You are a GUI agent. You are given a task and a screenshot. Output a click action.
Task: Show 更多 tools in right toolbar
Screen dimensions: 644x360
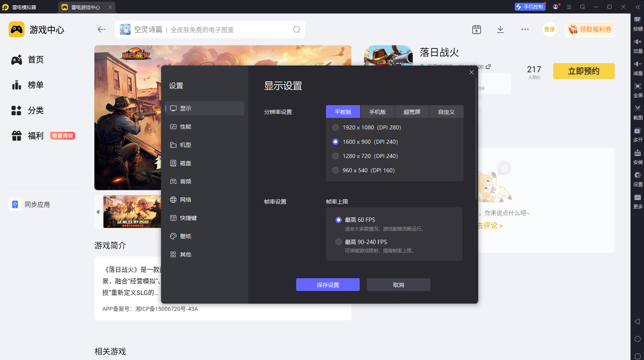point(638,201)
